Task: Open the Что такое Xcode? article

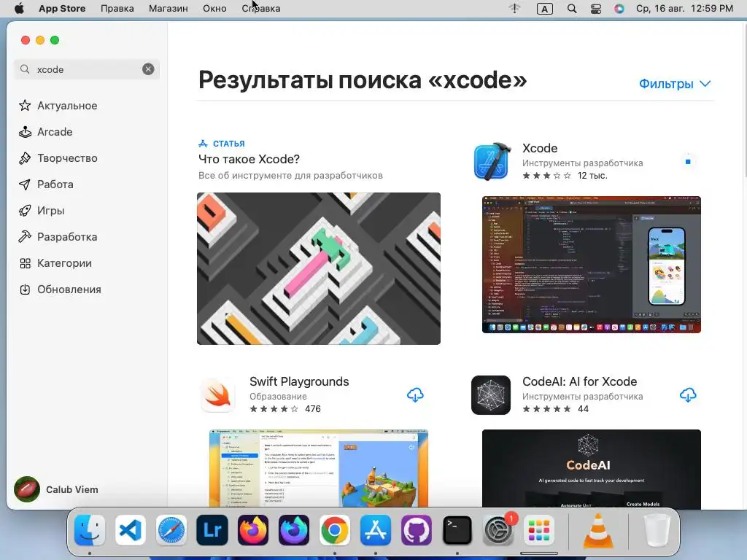Action: (249, 159)
